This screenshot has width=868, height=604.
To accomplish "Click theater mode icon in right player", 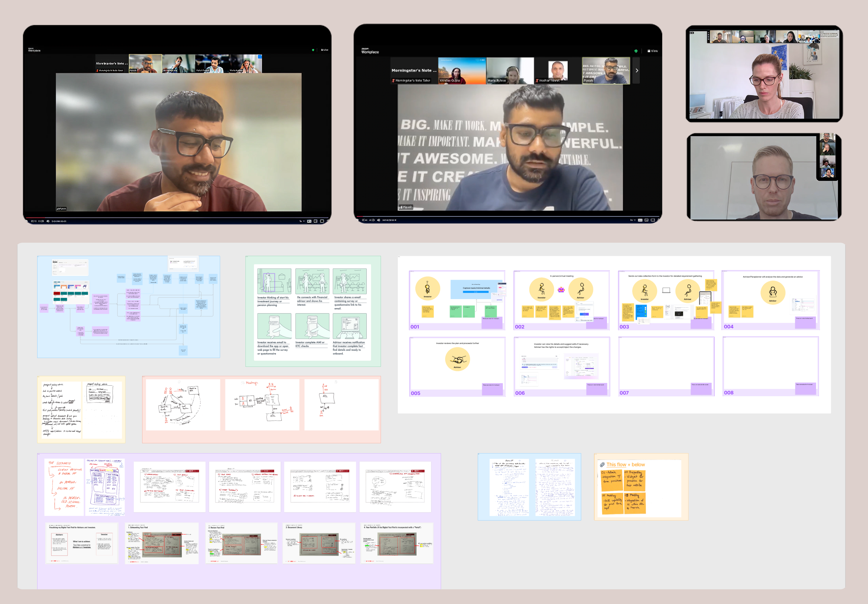I will tap(652, 220).
